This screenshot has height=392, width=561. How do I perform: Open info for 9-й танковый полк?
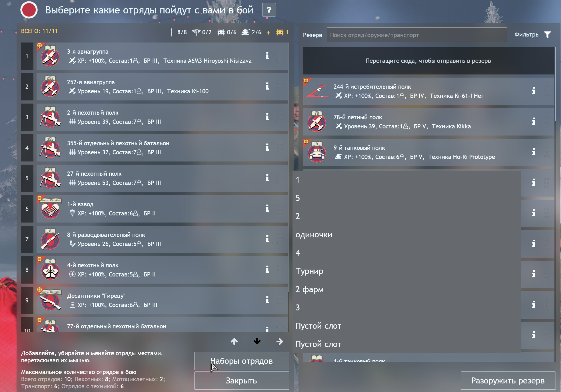[x=533, y=152]
